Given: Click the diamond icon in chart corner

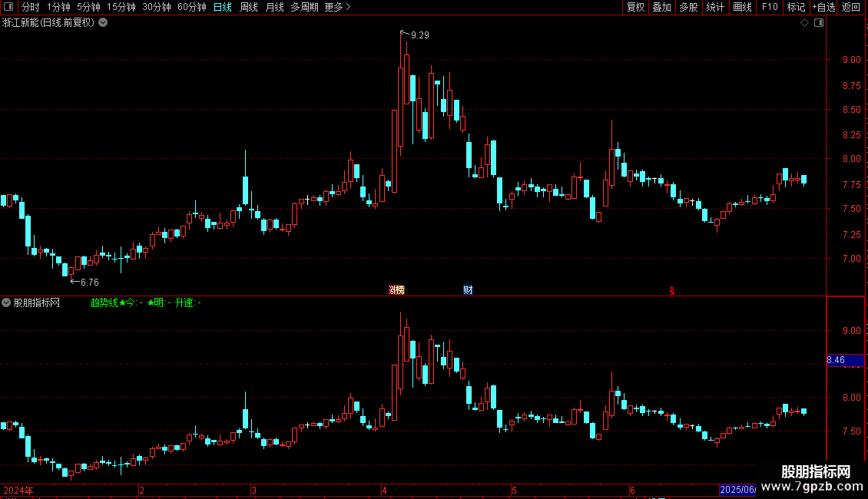Looking at the screenshot, I should tap(804, 23).
